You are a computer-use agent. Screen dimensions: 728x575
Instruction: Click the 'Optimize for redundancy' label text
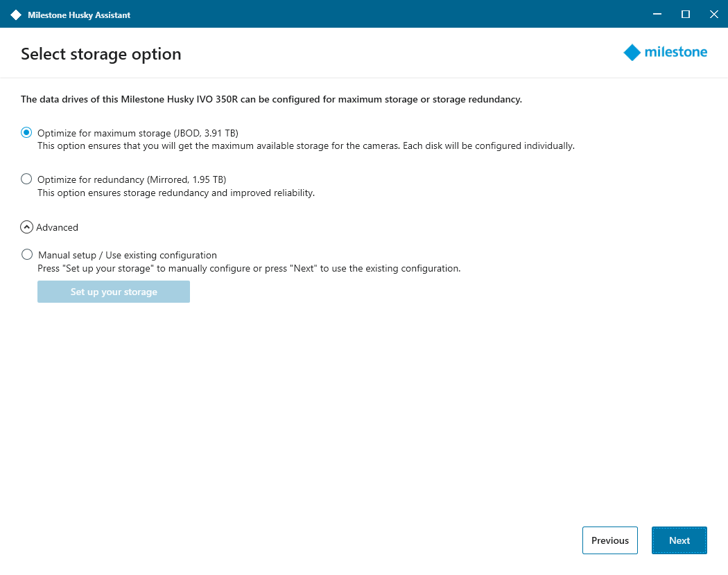pos(132,179)
